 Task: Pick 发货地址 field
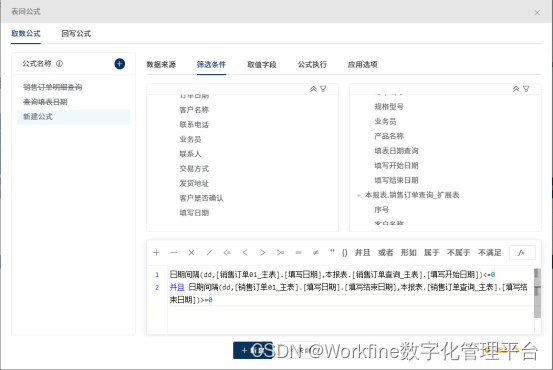coord(194,183)
